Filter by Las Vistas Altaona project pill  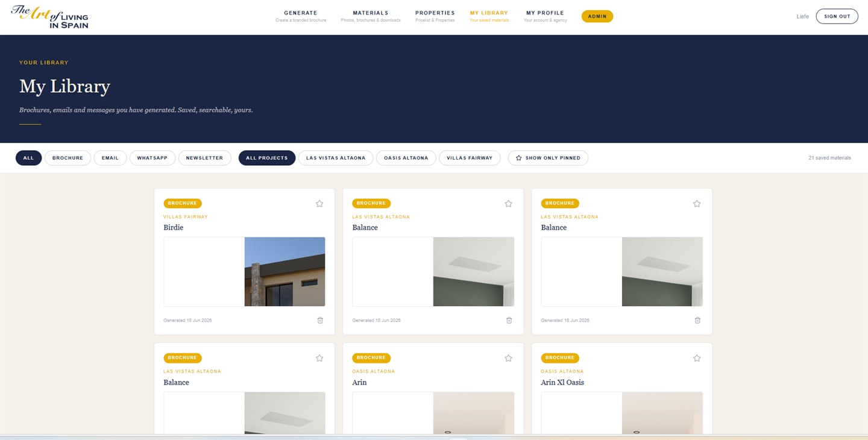(336, 158)
